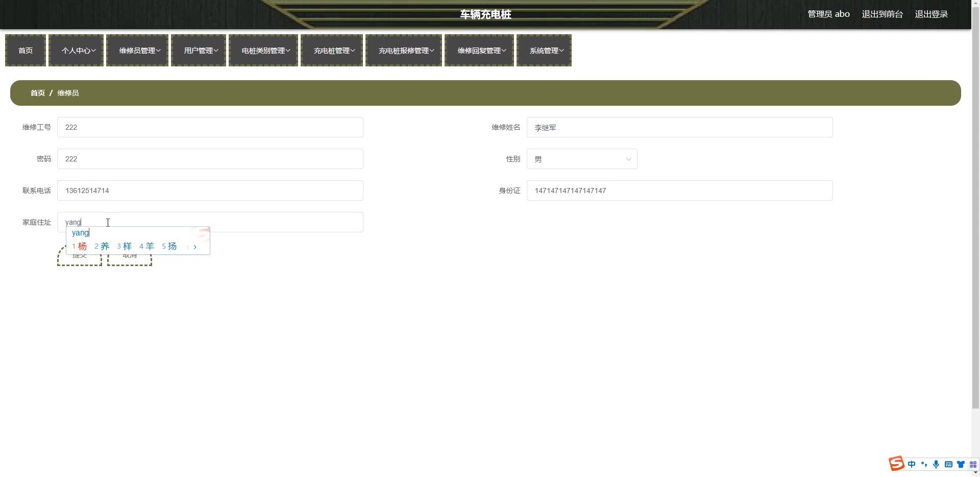Screen dimensions: 980x477
Task: Click 管理员 abo account label
Action: [x=829, y=14]
